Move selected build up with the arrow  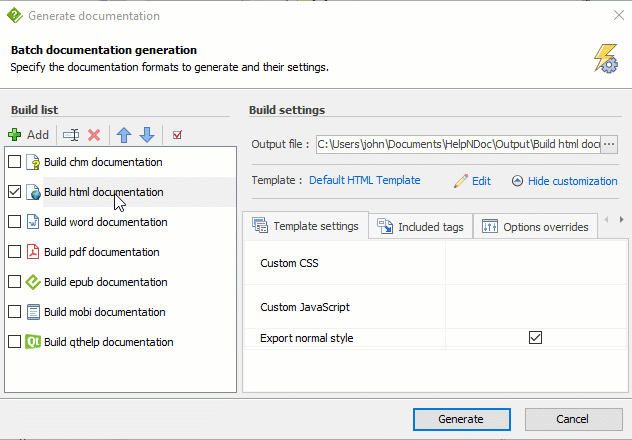124,135
